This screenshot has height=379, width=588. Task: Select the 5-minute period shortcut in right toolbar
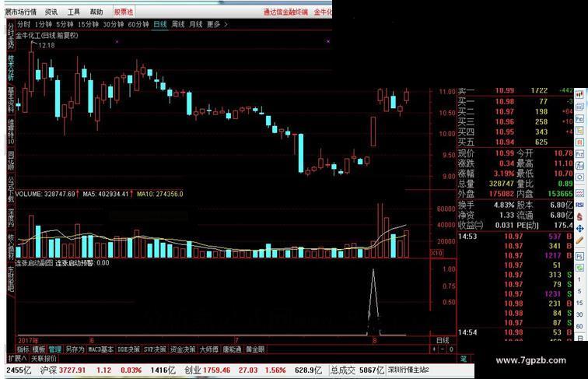click(x=579, y=292)
